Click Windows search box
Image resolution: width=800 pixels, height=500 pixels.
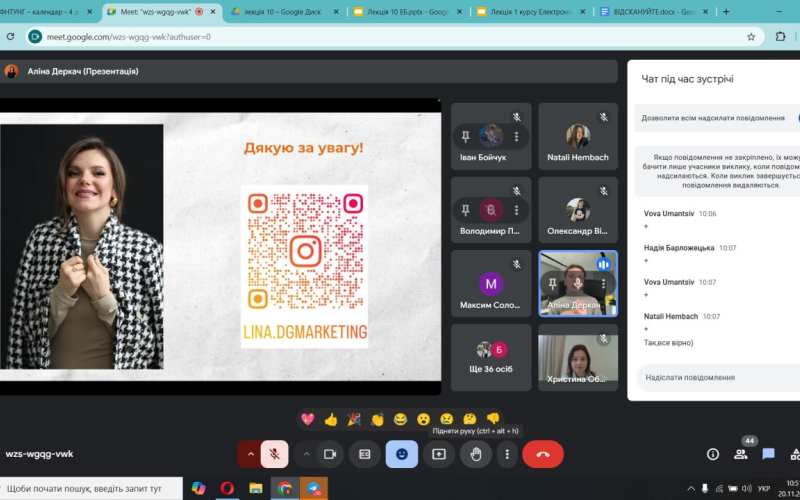(x=91, y=488)
